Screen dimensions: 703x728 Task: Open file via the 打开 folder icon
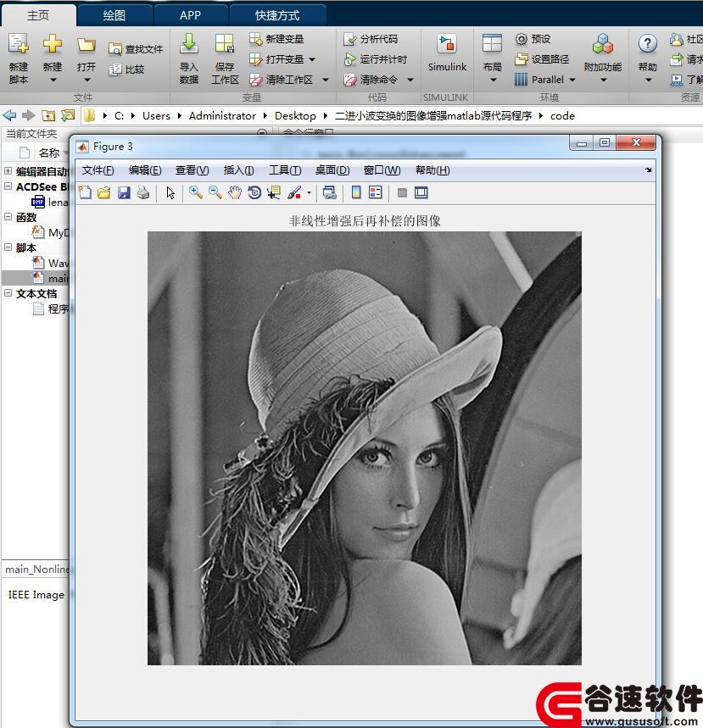click(86, 45)
